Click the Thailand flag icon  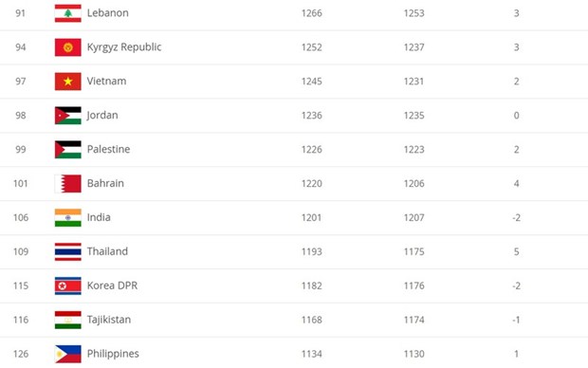click(x=68, y=251)
